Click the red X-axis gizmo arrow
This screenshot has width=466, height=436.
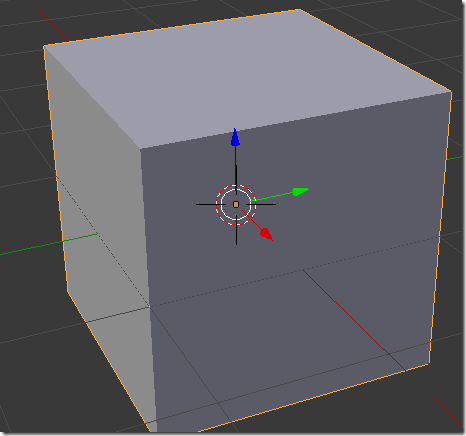[266, 234]
